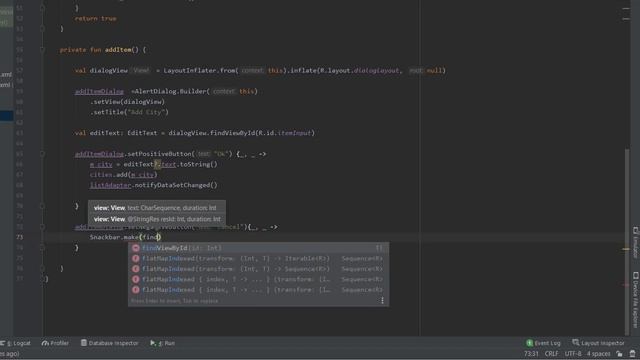Open the Logcat tool window
640x360 pixels.
tap(16, 343)
